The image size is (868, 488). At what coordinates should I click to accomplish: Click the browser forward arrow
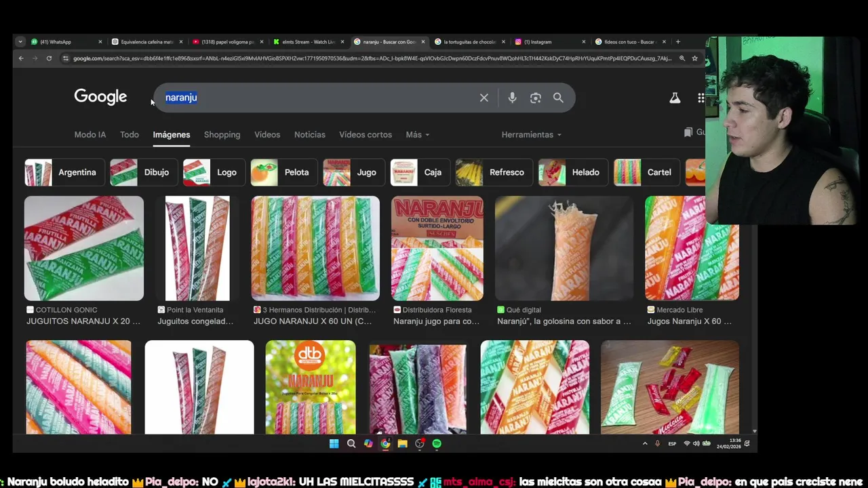(35, 58)
